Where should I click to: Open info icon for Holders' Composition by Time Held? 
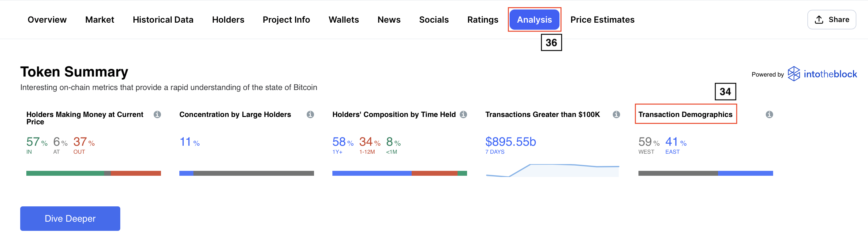coord(463,115)
